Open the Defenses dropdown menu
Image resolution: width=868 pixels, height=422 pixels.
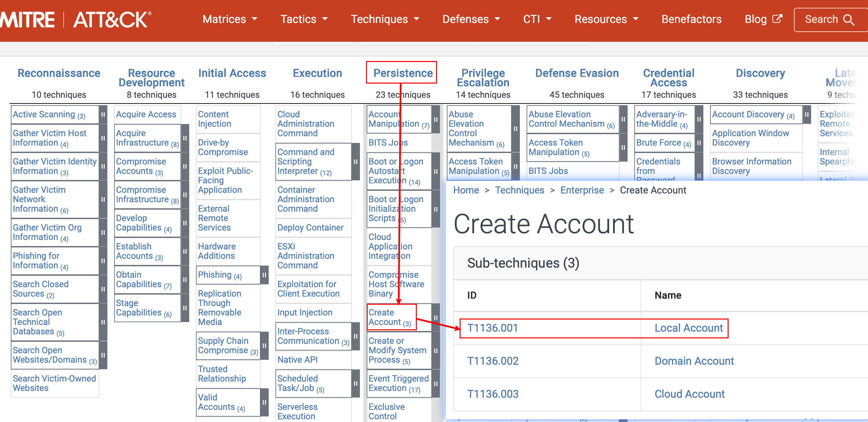point(471,19)
